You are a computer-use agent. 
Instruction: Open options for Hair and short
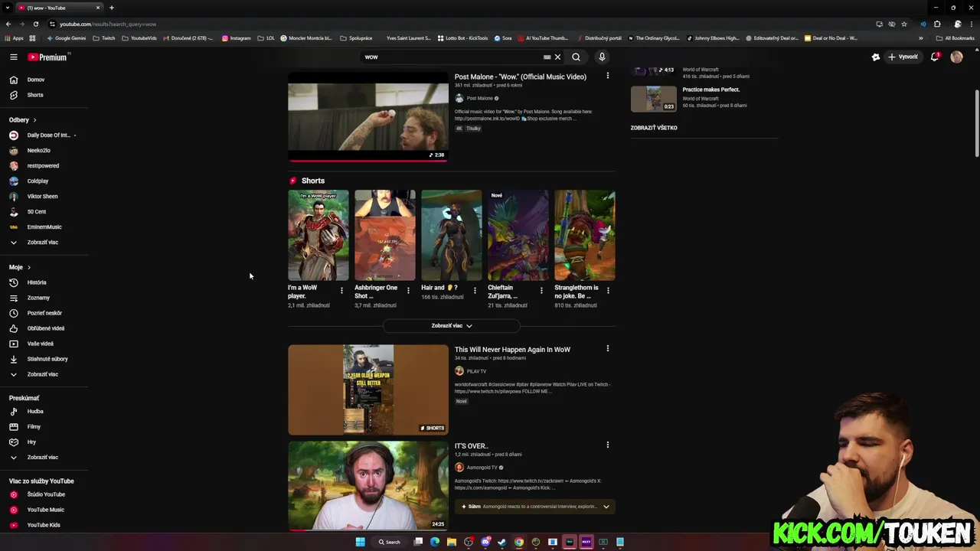(475, 291)
